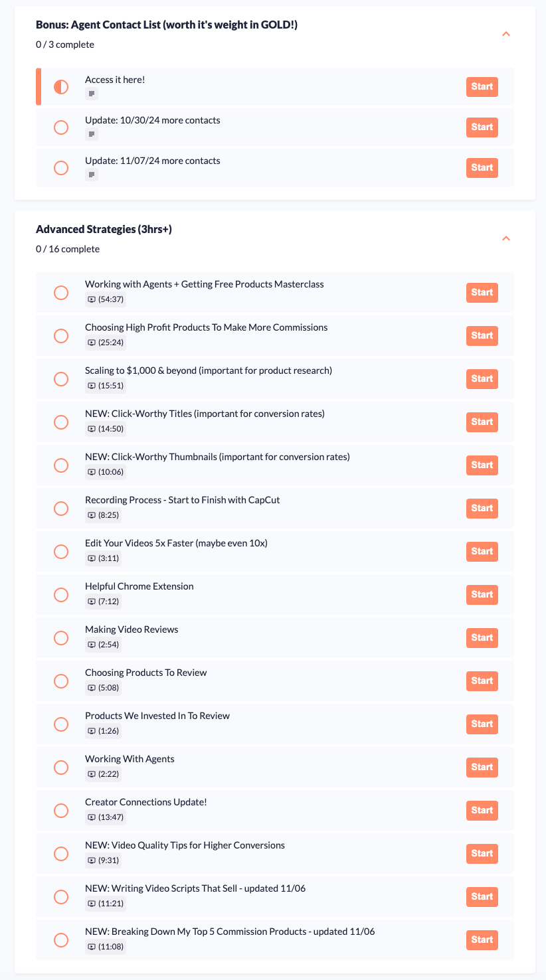
Task: Click the video icon under Choosing Products To Review
Action: pyautogui.click(x=92, y=688)
